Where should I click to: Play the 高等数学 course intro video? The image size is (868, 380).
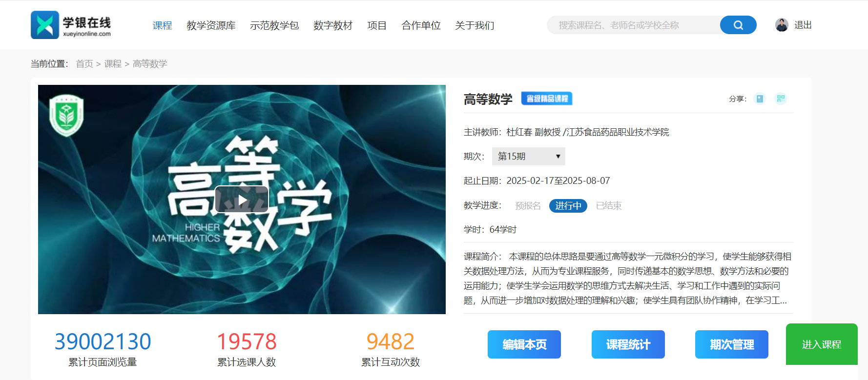tap(242, 200)
